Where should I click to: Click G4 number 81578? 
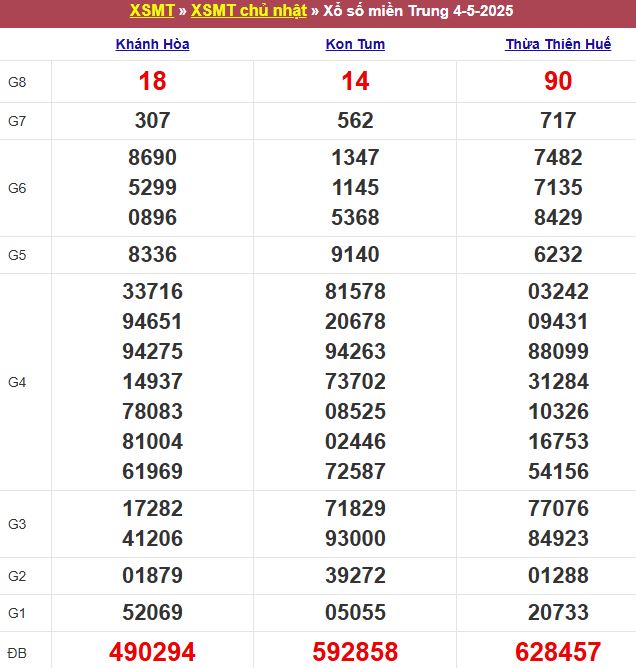pos(355,291)
